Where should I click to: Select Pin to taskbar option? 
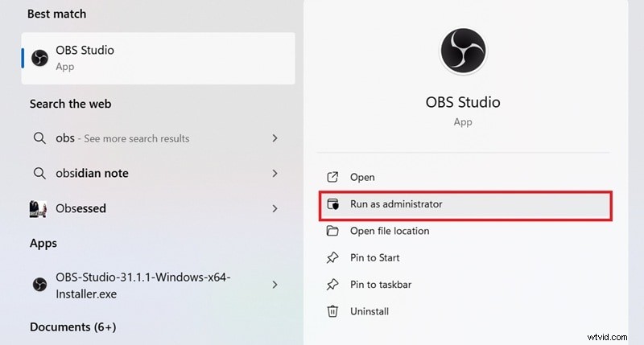pyautogui.click(x=381, y=285)
